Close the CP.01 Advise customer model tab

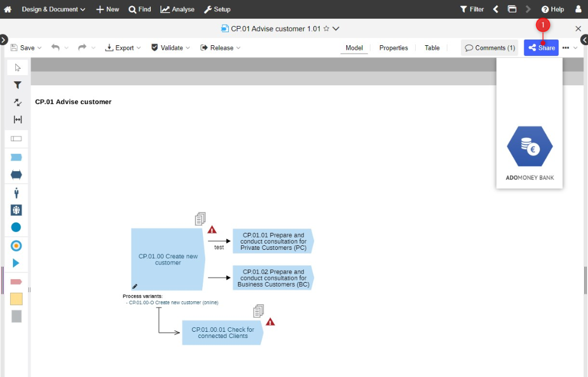(578, 28)
